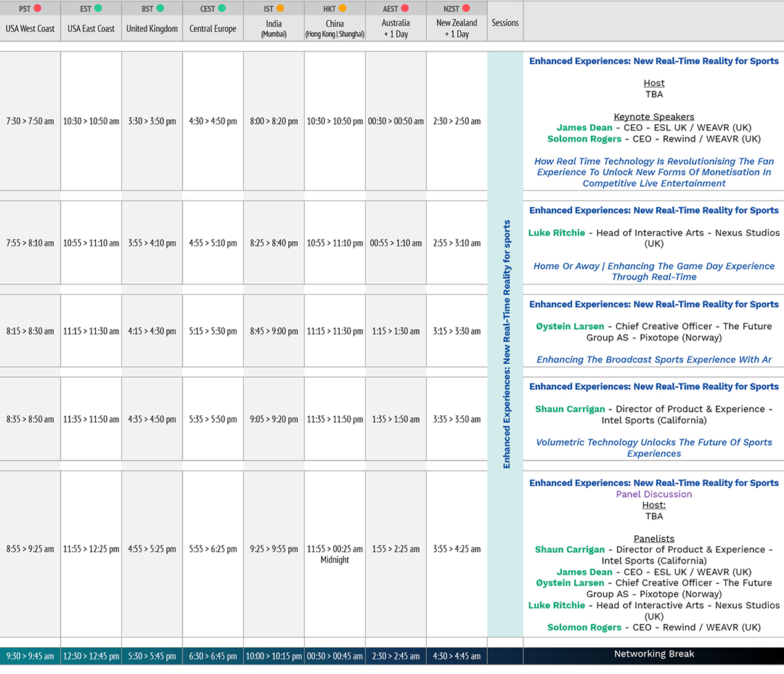Select the United Kingdom column header

(x=152, y=28)
